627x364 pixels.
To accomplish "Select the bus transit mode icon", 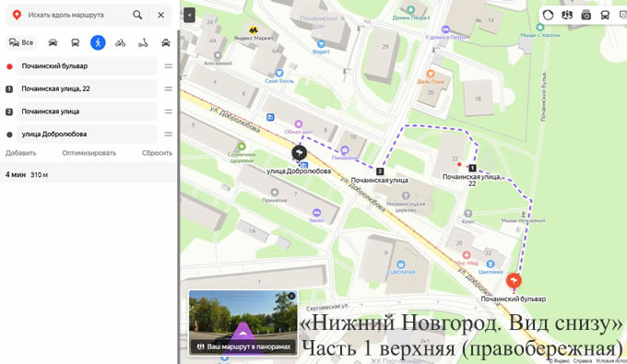I will [76, 42].
